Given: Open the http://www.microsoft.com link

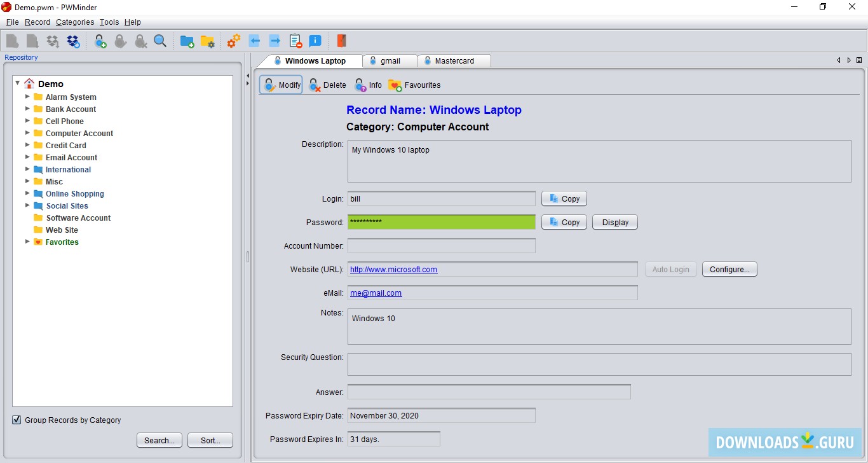Looking at the screenshot, I should [x=394, y=269].
